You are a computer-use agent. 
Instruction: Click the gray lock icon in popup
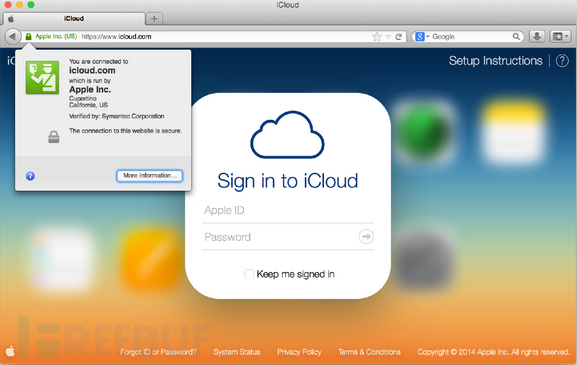(x=54, y=137)
